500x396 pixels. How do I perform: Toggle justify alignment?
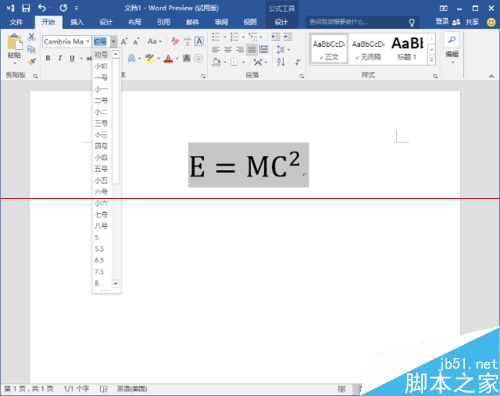click(252, 50)
